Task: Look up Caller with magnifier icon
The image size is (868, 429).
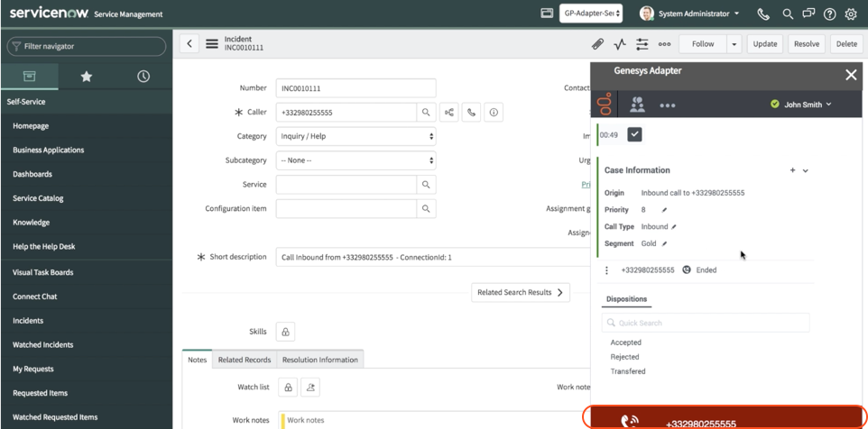Action: pyautogui.click(x=426, y=113)
